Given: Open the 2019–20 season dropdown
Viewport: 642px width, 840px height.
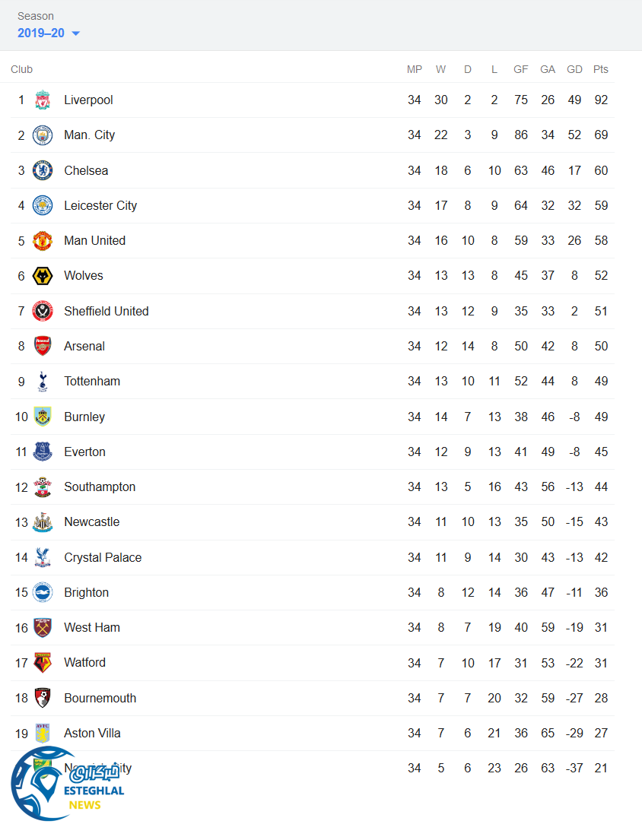Looking at the screenshot, I should tap(49, 33).
